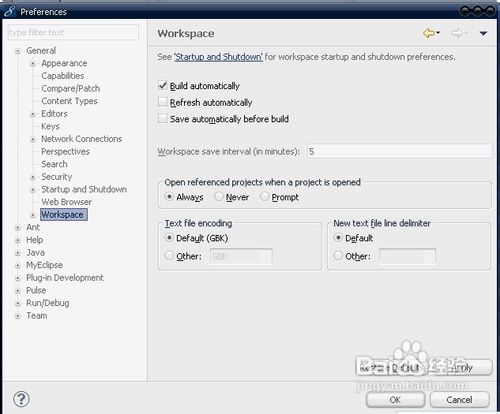Image resolution: width=500 pixels, height=414 pixels.
Task: Click the MyEclipse icon in title bar
Action: tap(9, 11)
